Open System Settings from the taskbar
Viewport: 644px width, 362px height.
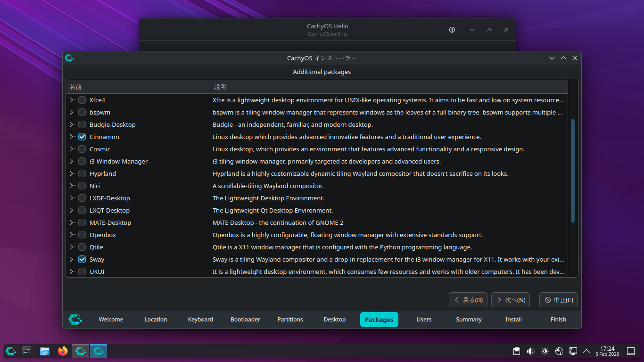(x=27, y=351)
